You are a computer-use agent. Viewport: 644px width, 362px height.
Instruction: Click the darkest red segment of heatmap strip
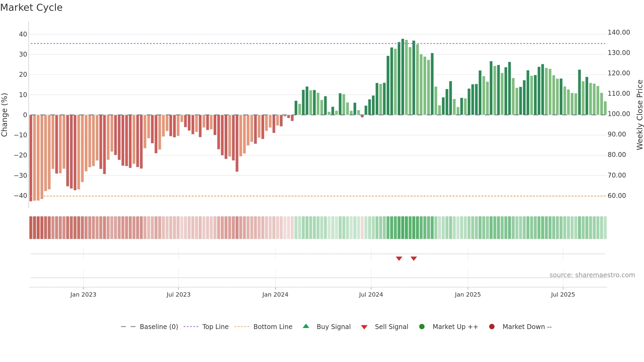(x=31, y=228)
